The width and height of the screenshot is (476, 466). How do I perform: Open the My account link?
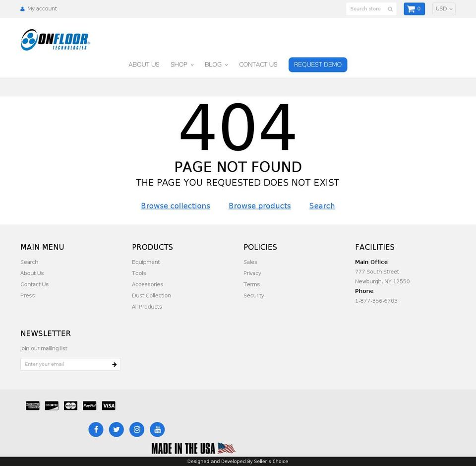tap(42, 8)
